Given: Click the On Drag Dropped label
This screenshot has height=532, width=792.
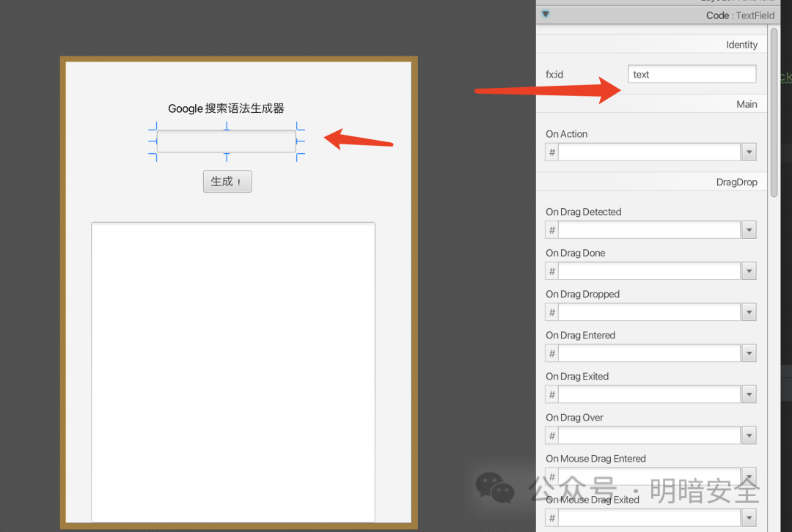Looking at the screenshot, I should point(582,295).
